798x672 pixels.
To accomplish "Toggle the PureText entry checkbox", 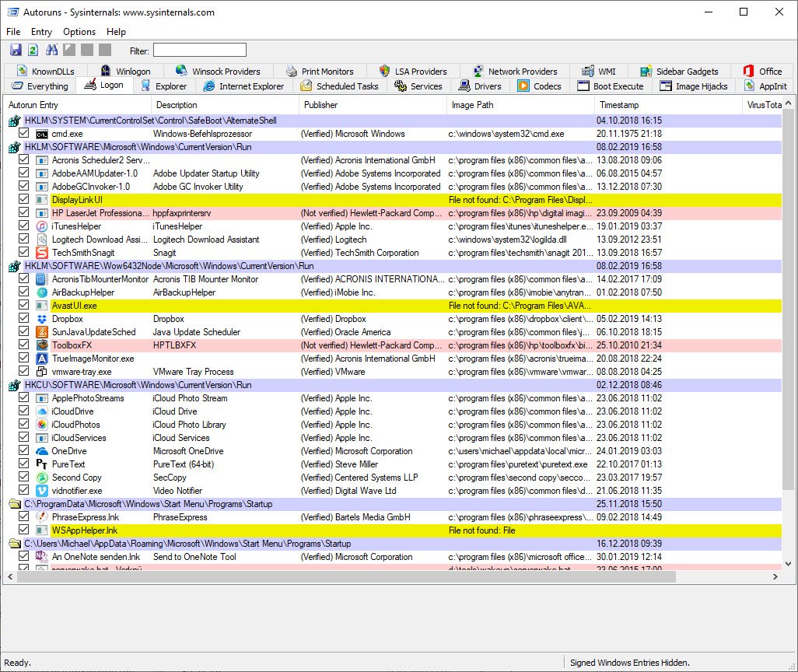I will click(x=24, y=464).
